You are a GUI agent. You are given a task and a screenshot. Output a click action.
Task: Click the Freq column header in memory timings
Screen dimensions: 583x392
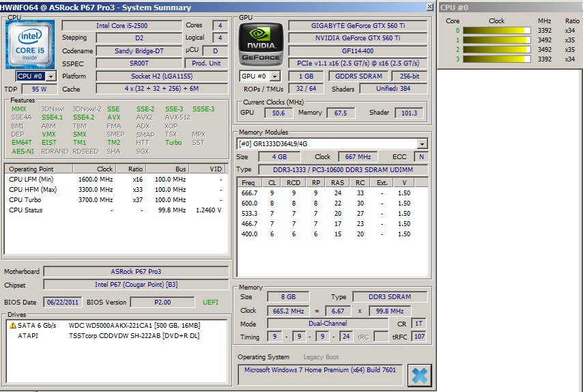[x=250, y=182]
